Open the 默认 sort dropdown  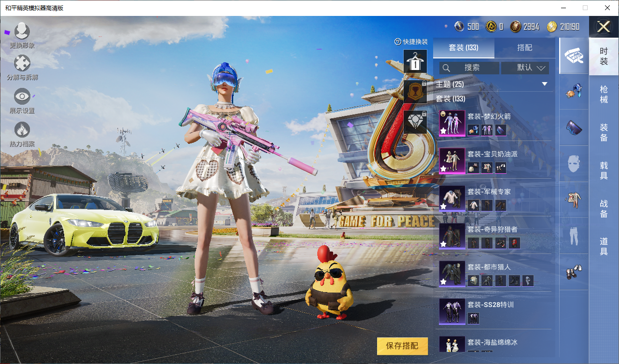(525, 68)
